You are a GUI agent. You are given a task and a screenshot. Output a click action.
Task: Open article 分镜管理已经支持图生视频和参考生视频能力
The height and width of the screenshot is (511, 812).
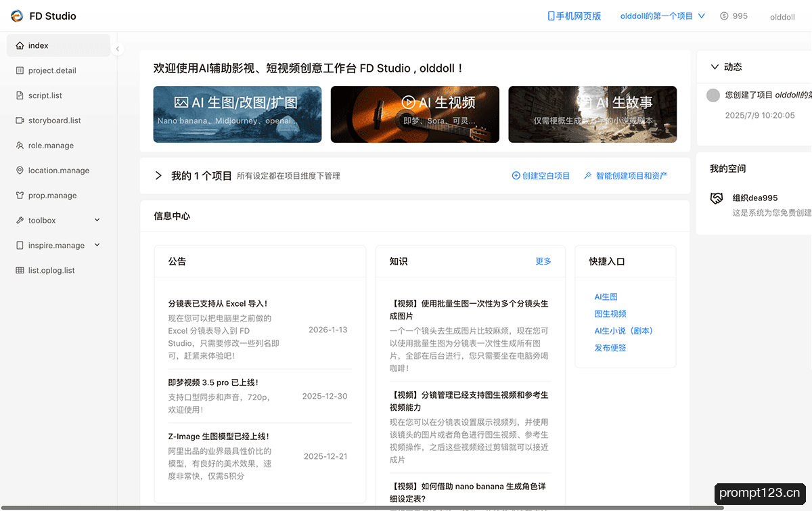(x=469, y=401)
